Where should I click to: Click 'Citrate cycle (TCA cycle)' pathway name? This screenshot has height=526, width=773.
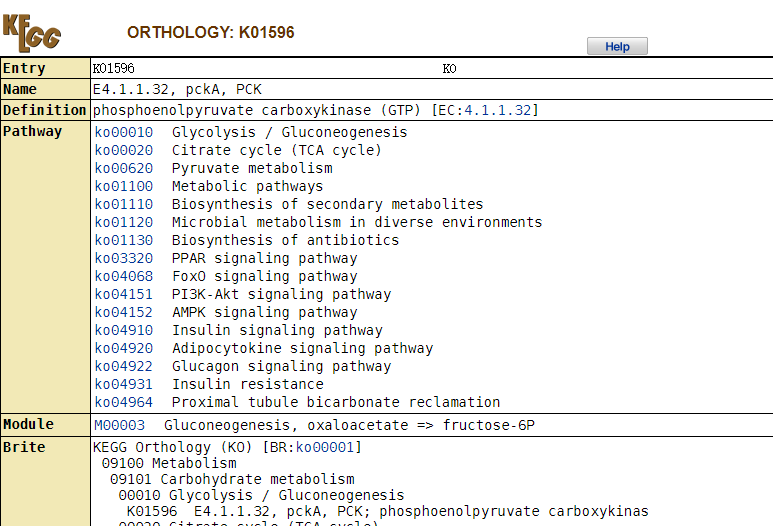(x=277, y=150)
